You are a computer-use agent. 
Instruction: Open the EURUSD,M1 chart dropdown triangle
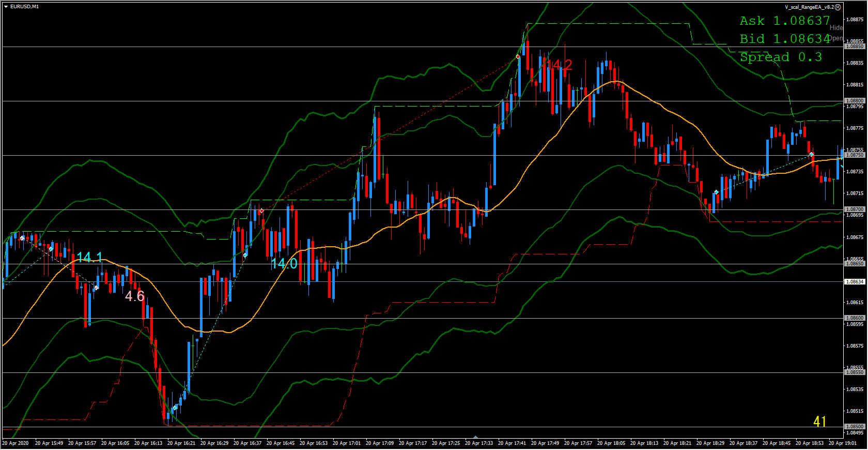(x=6, y=7)
